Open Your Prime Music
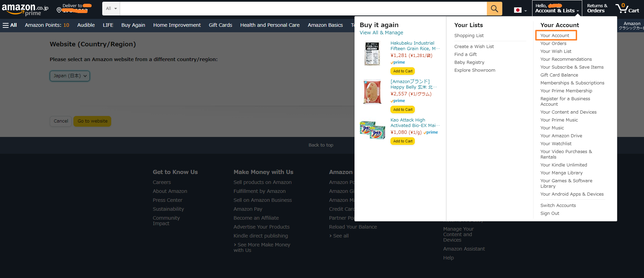Viewport: 644px width, 278px height. [559, 120]
